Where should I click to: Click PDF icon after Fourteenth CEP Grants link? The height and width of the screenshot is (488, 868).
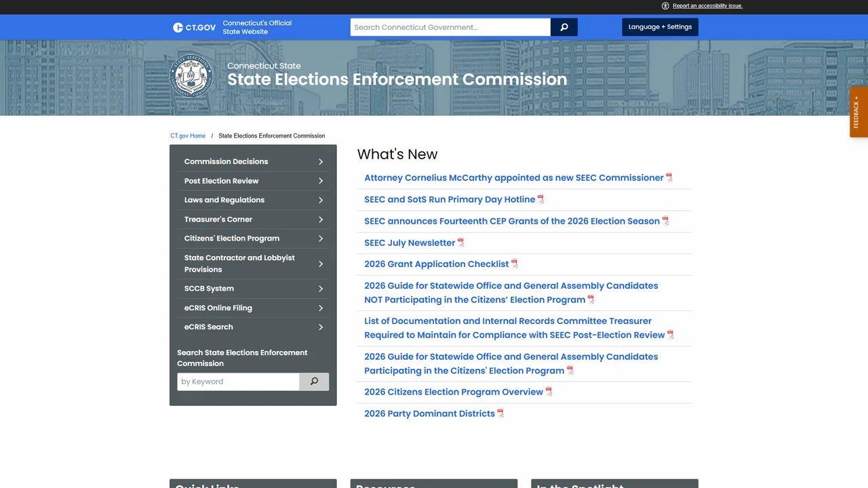pyautogui.click(x=665, y=221)
